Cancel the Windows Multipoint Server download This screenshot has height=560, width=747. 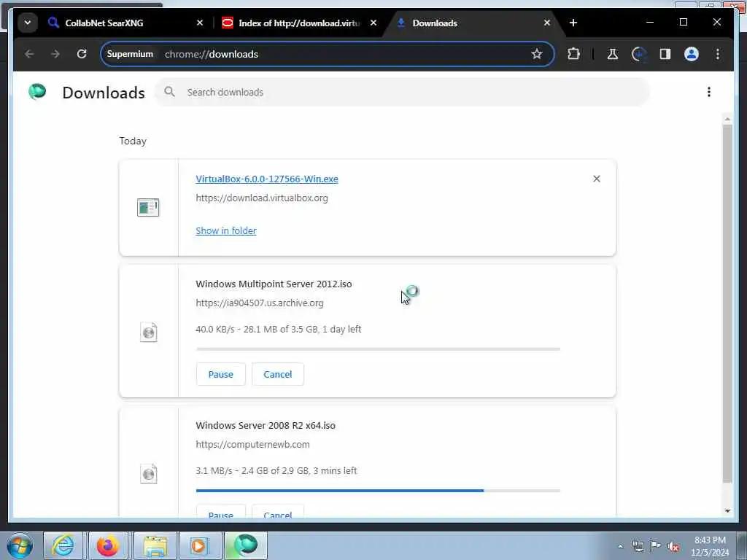click(278, 374)
